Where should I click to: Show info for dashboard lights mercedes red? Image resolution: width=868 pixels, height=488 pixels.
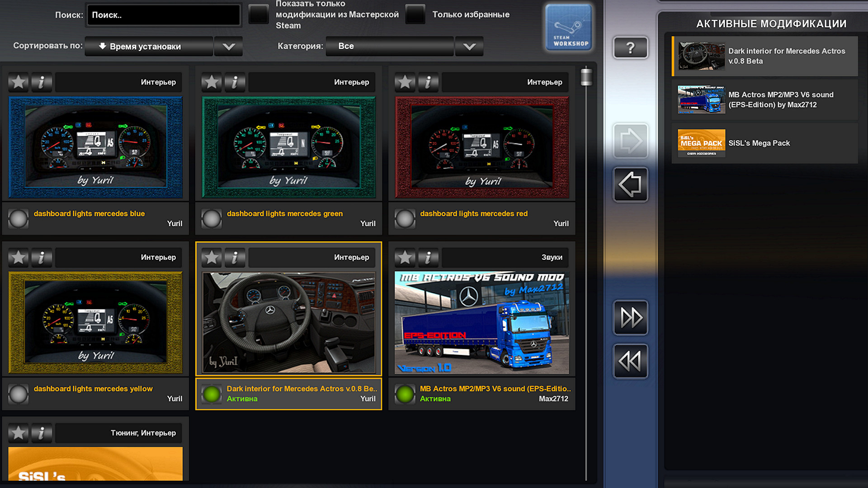pyautogui.click(x=428, y=82)
